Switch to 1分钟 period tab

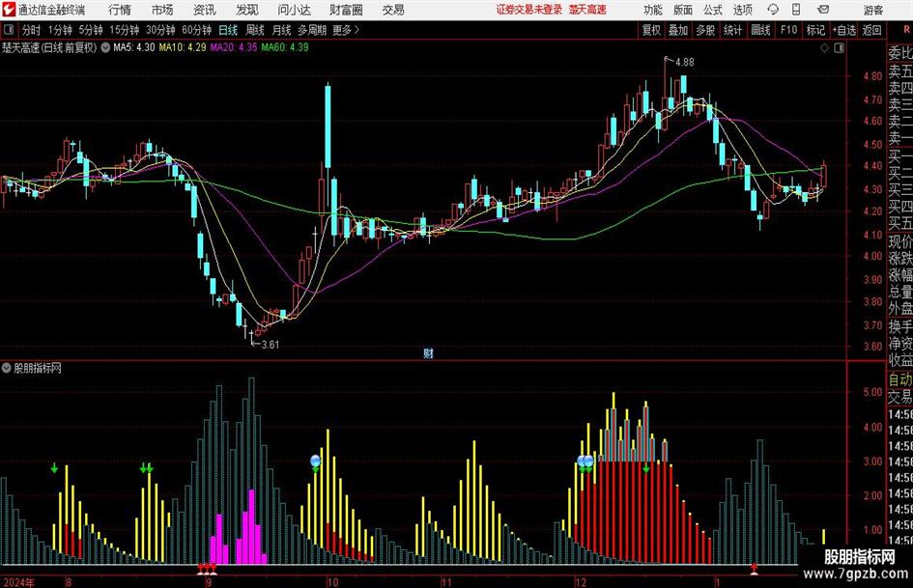(59, 30)
